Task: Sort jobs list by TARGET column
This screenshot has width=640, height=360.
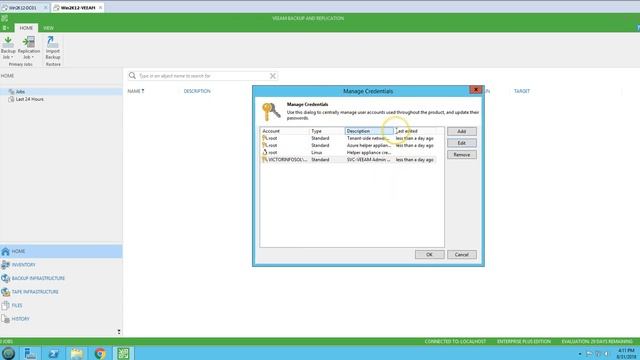Action: point(522,91)
